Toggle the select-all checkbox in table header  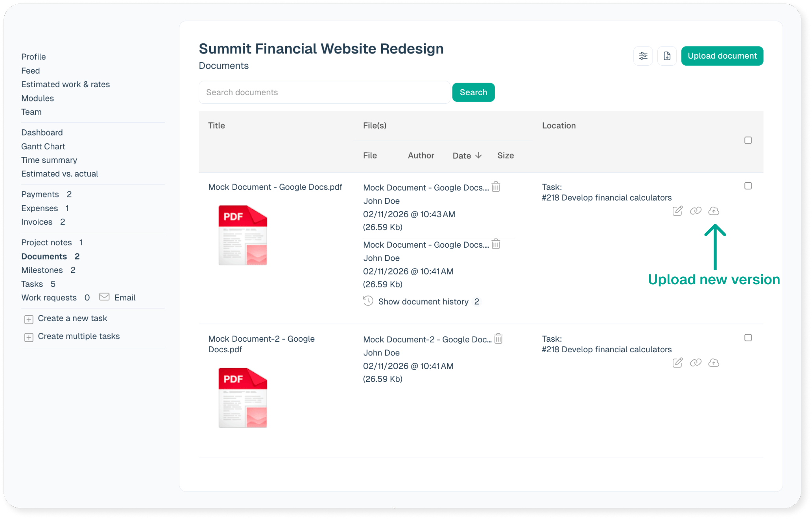click(x=748, y=140)
